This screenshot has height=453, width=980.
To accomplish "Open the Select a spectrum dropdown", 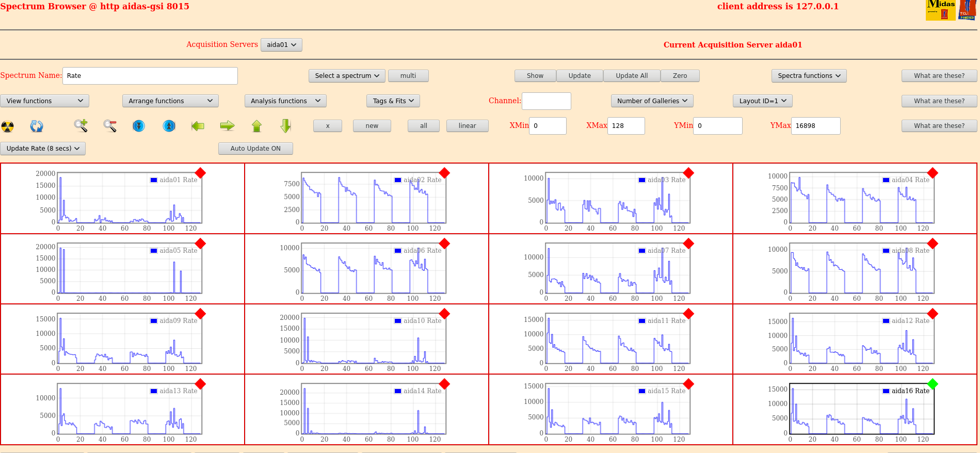I will 347,76.
